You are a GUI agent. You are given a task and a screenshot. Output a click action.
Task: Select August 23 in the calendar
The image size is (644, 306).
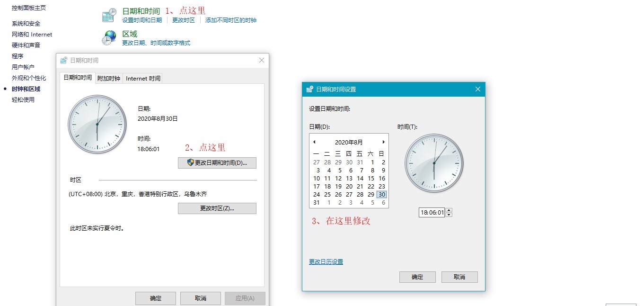pyautogui.click(x=382, y=187)
